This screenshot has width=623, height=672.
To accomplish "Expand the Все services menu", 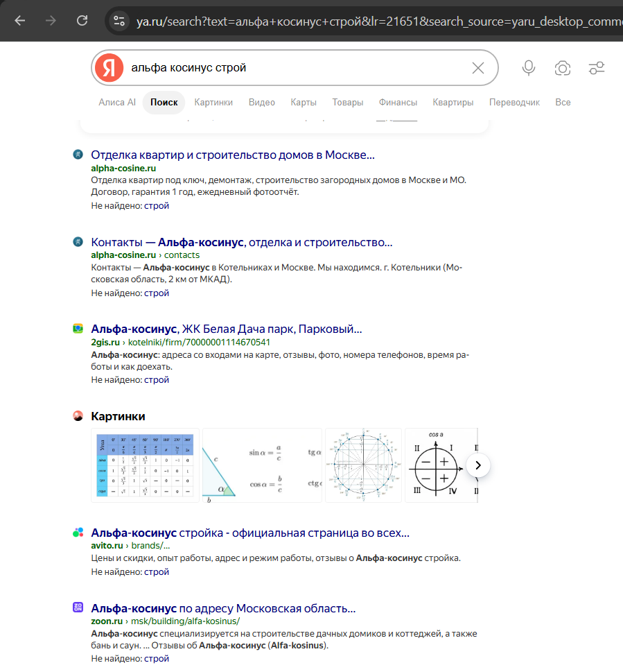I will (x=563, y=103).
